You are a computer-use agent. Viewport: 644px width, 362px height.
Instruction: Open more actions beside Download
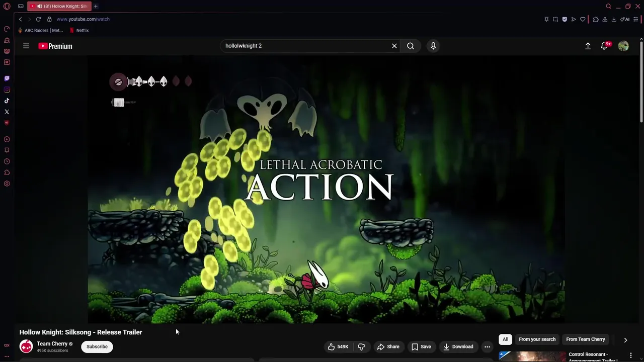click(x=487, y=346)
